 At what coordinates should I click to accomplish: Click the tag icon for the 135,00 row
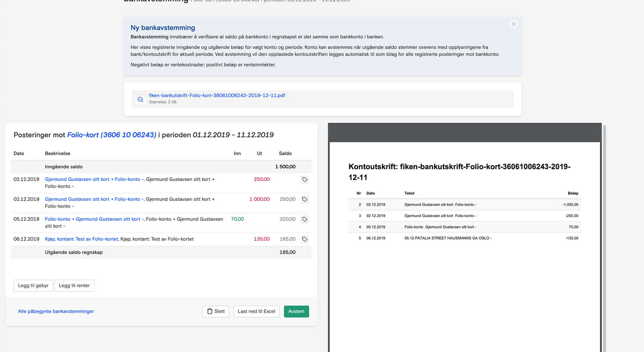[x=305, y=239]
